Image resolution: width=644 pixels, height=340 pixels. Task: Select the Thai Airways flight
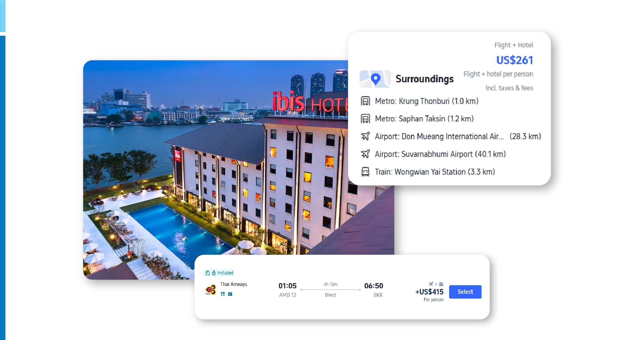[x=465, y=292]
